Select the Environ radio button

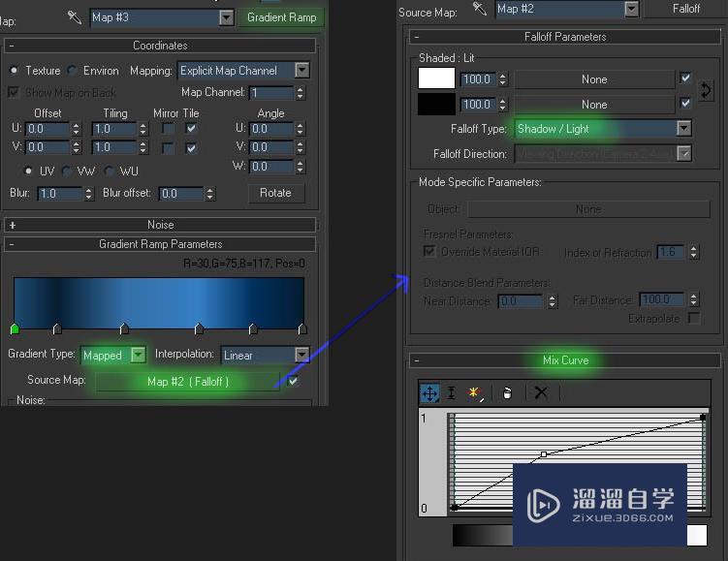coord(72,71)
